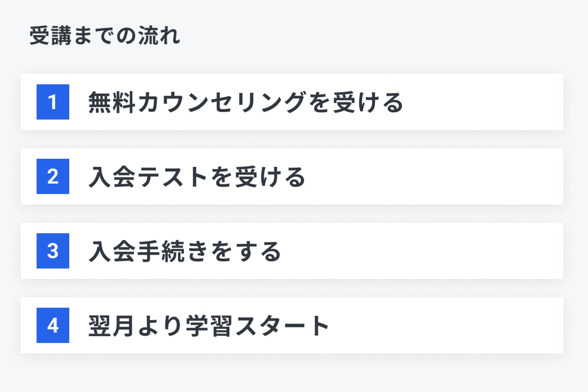Click empty area of step 2 card
The height and width of the screenshot is (392, 588).
(433, 176)
